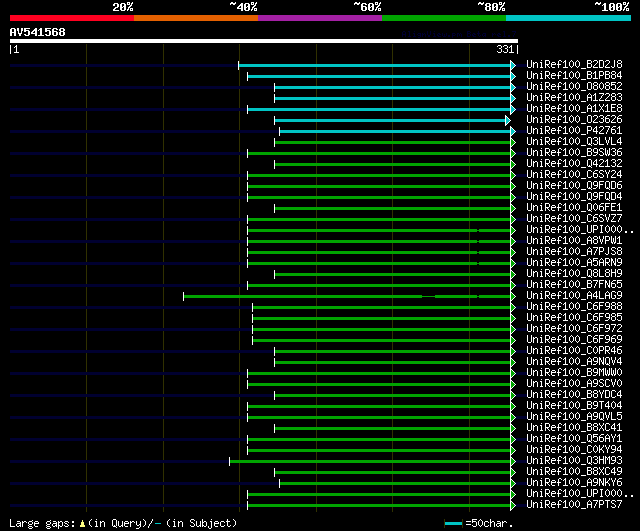
Task: Select the UniRef100_A7PJS8 label
Action: coord(574,252)
